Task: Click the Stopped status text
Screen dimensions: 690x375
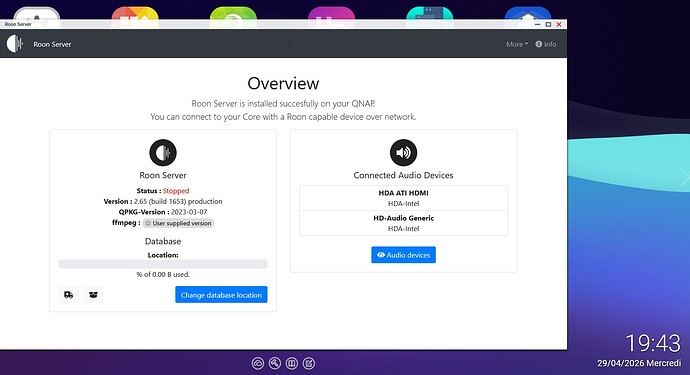Action: click(x=176, y=191)
